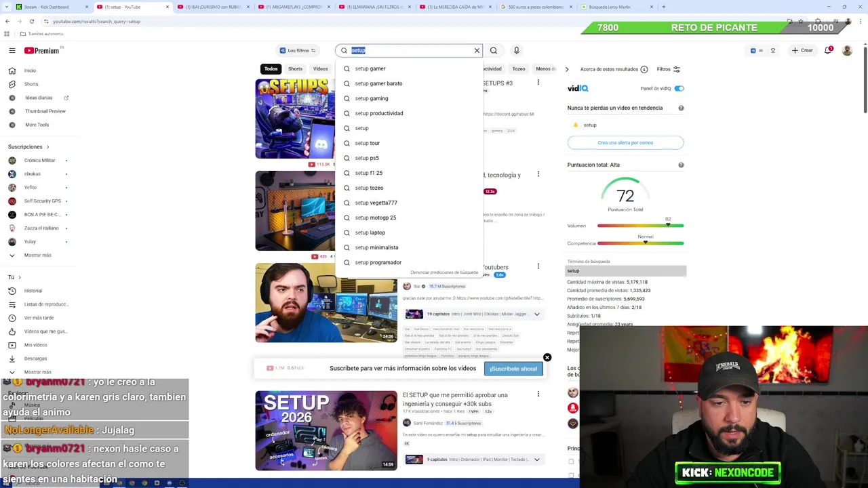Open the YouTube hamburger guide menu
This screenshot has width=868, height=488.
click(12, 50)
